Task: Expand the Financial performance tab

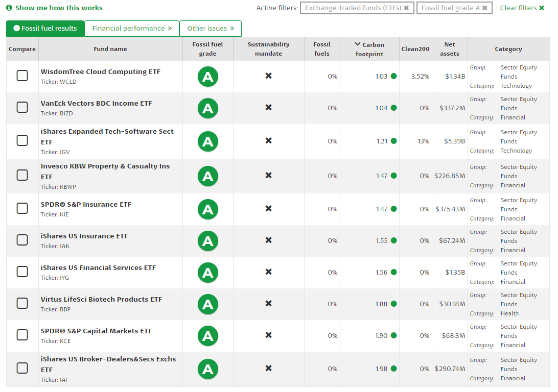Action: pos(132,29)
